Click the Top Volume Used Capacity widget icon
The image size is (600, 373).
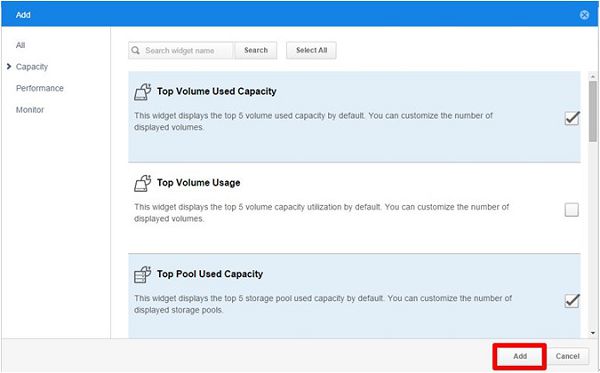tap(142, 92)
